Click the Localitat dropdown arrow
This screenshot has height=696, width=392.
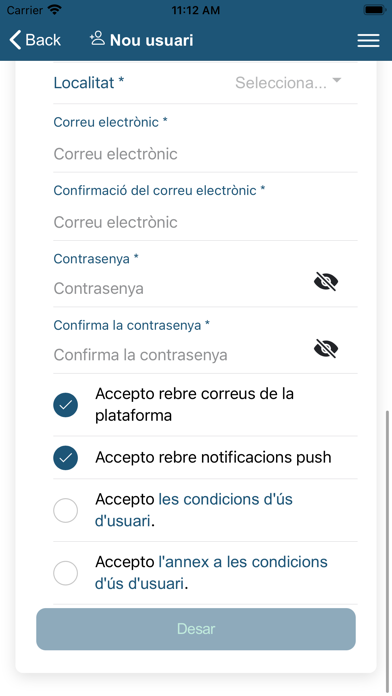point(337,81)
